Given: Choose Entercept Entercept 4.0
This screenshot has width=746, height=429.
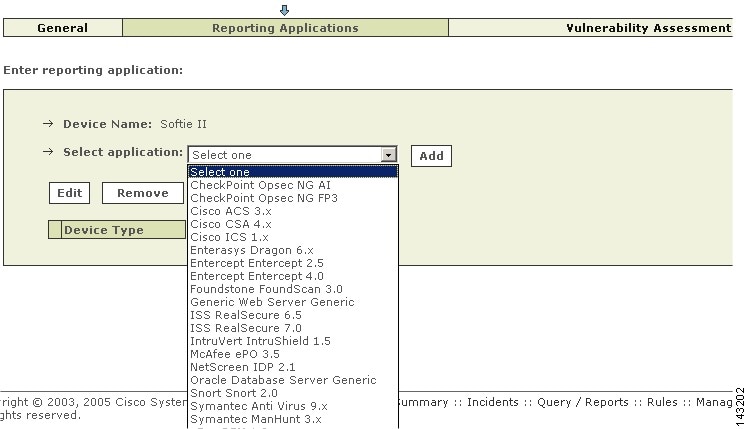Looking at the screenshot, I should pyautogui.click(x=293, y=276).
